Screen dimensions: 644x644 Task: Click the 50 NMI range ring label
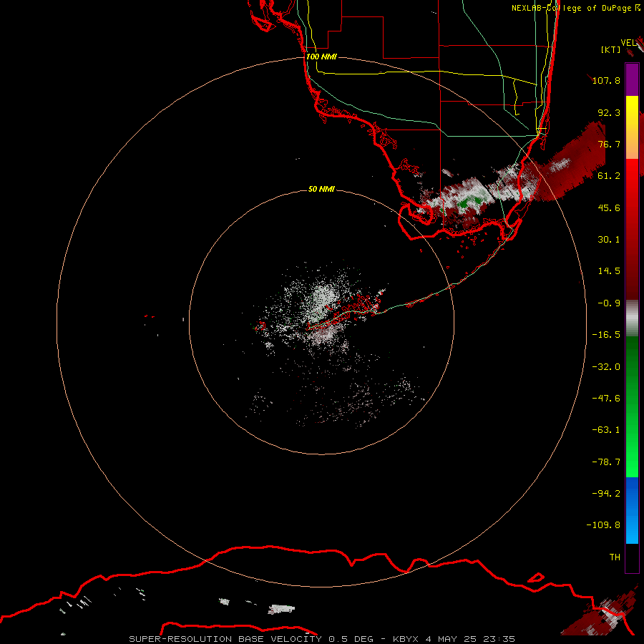pos(321,190)
